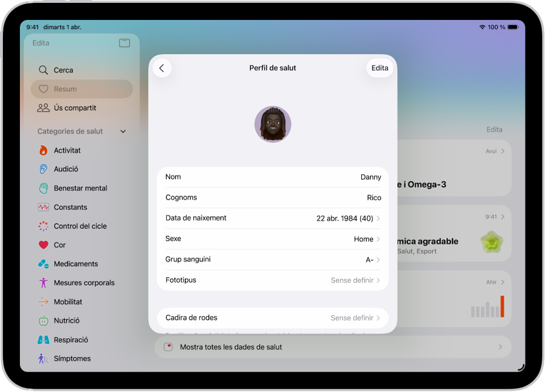Click the Activitat flame icon

(43, 150)
